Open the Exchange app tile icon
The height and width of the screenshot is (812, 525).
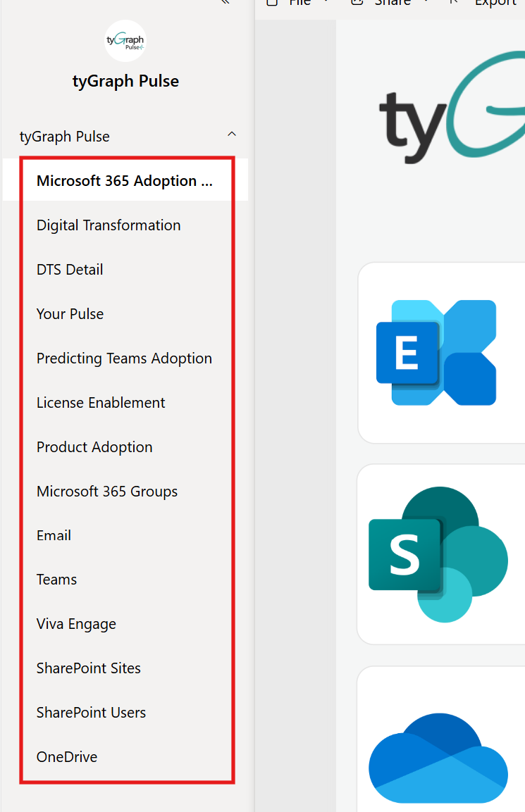point(436,353)
